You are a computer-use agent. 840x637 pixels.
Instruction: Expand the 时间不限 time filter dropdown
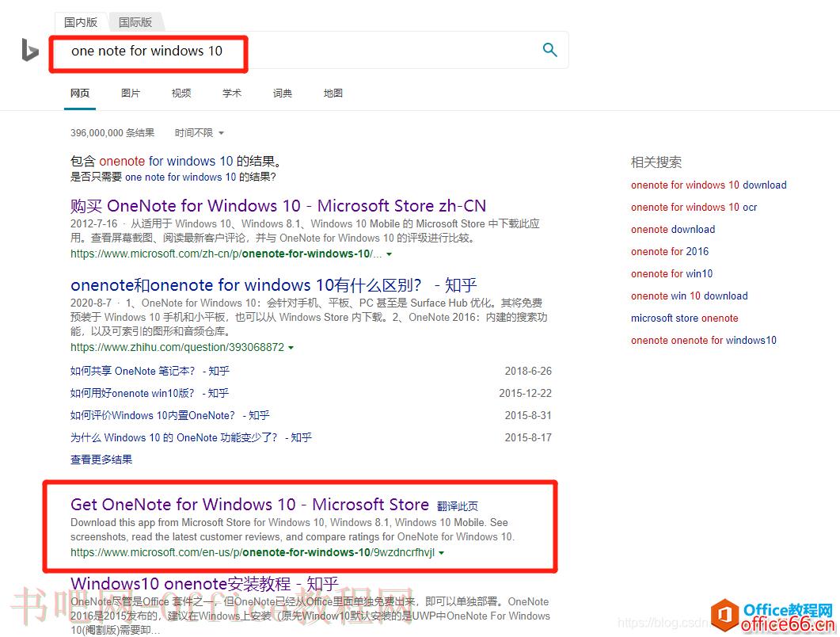(x=199, y=133)
